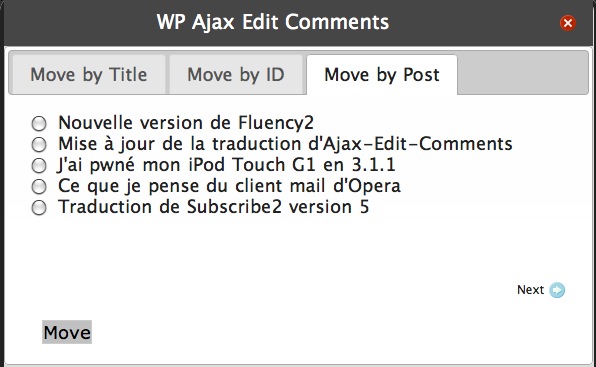Click the WP Ajax Edit Comments title bar

click(273, 22)
